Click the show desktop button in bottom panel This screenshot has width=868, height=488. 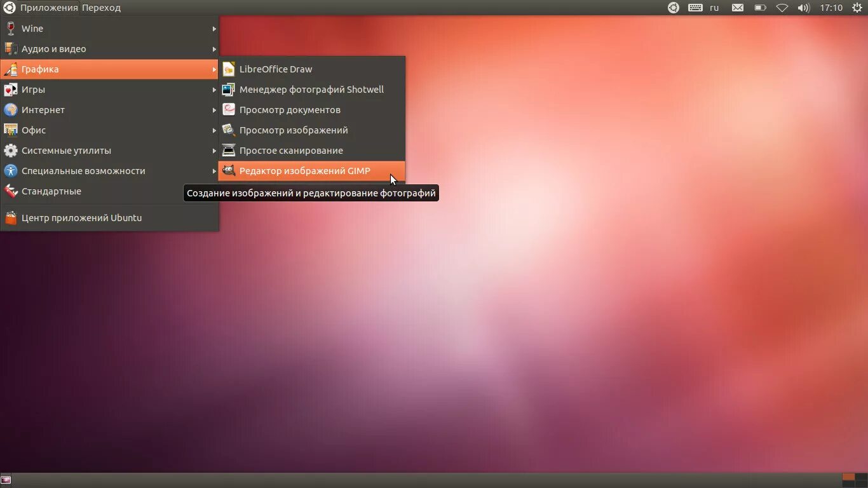click(6, 480)
